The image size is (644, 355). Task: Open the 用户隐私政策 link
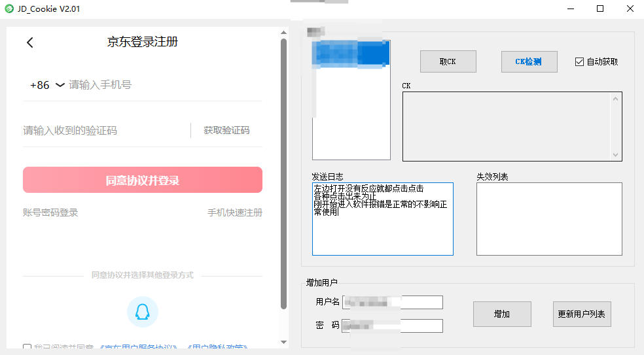[217, 347]
